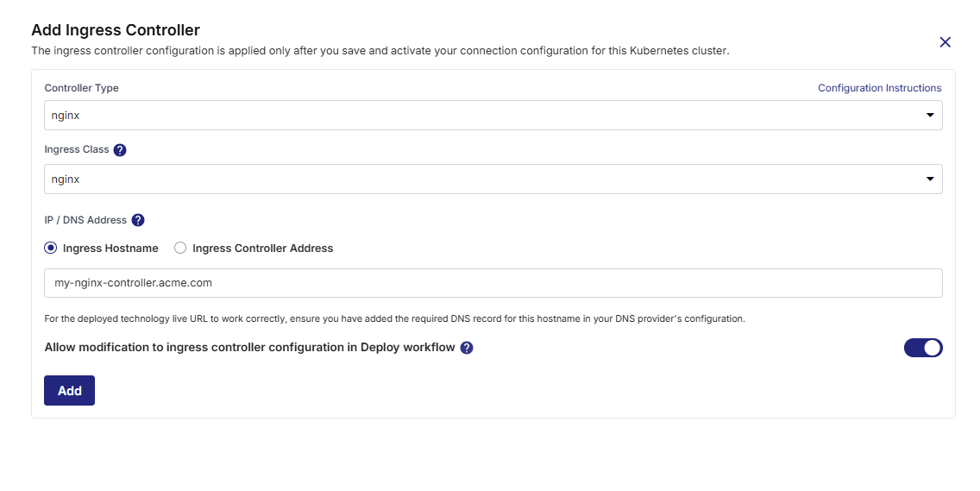Click the Controller Type dropdown arrow

[930, 115]
